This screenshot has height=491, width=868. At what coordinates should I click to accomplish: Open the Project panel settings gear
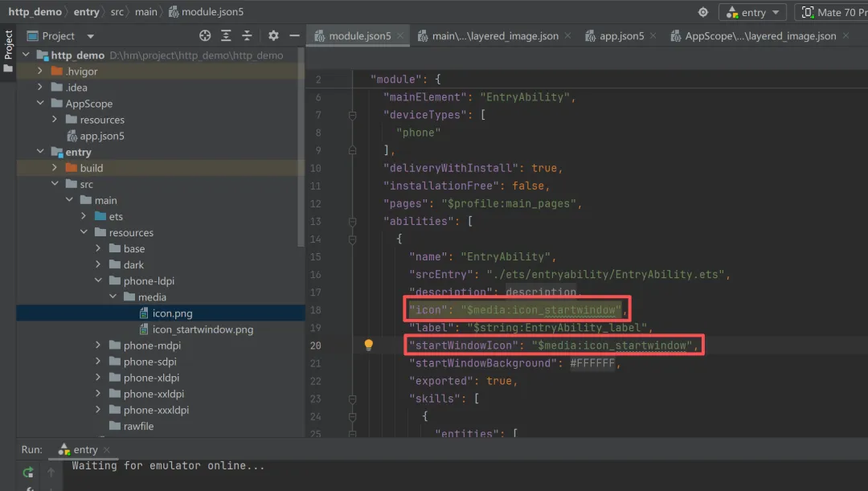(x=273, y=35)
